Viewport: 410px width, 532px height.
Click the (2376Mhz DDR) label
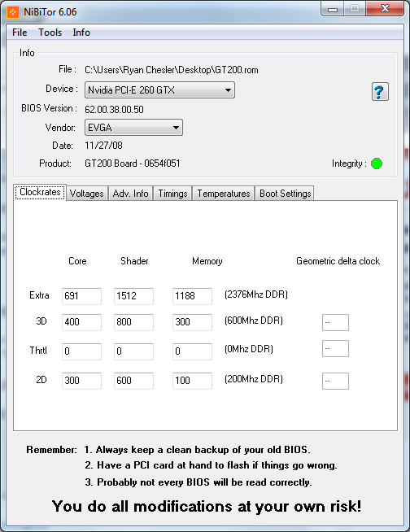256,294
